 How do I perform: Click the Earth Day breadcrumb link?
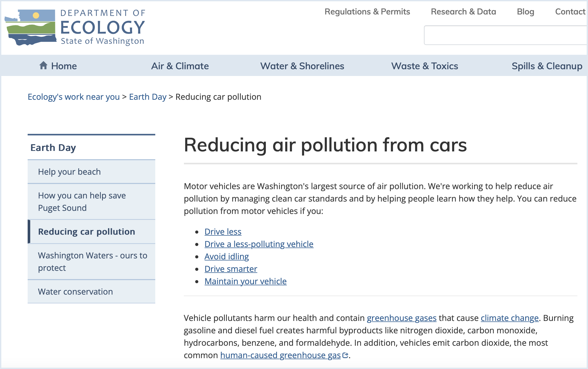coord(148,97)
